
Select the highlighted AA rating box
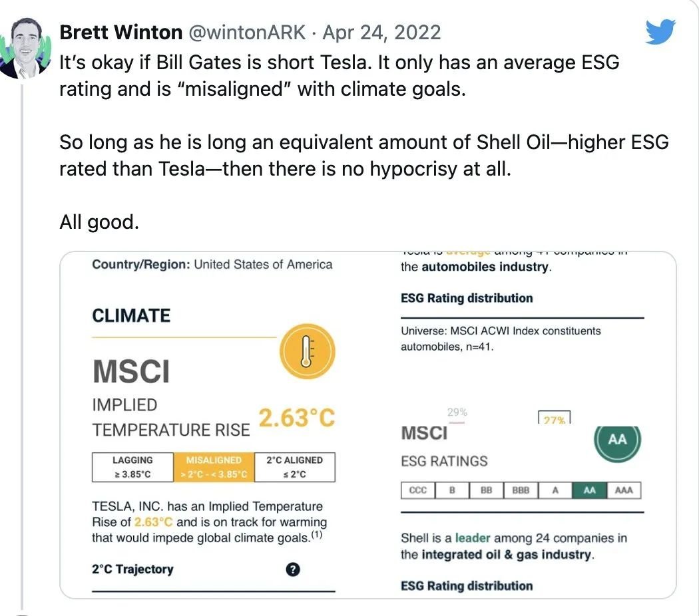coord(589,490)
